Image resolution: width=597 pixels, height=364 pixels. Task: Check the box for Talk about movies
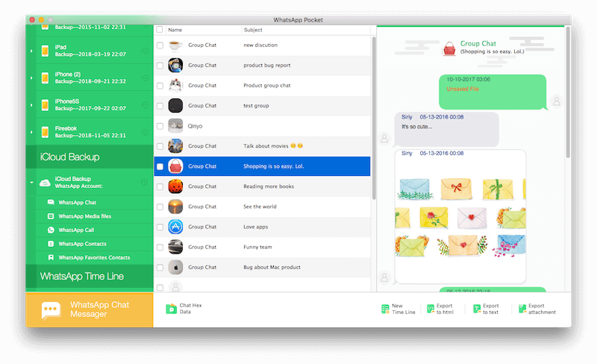point(160,146)
